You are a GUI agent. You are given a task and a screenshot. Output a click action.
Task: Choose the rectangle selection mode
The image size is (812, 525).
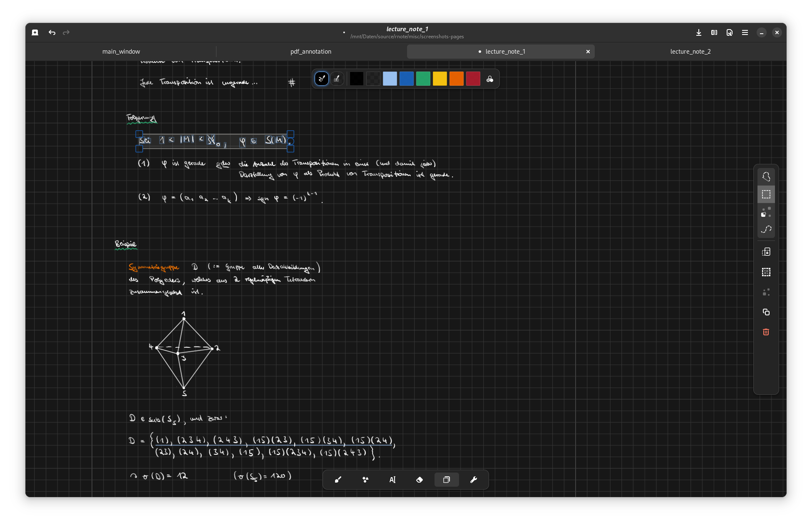click(766, 194)
